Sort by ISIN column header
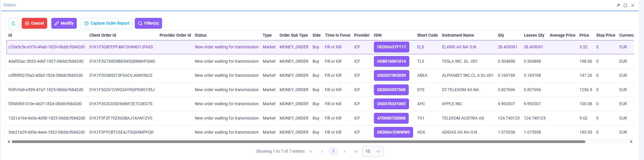This screenshot has width=644, height=160. coord(378,35)
